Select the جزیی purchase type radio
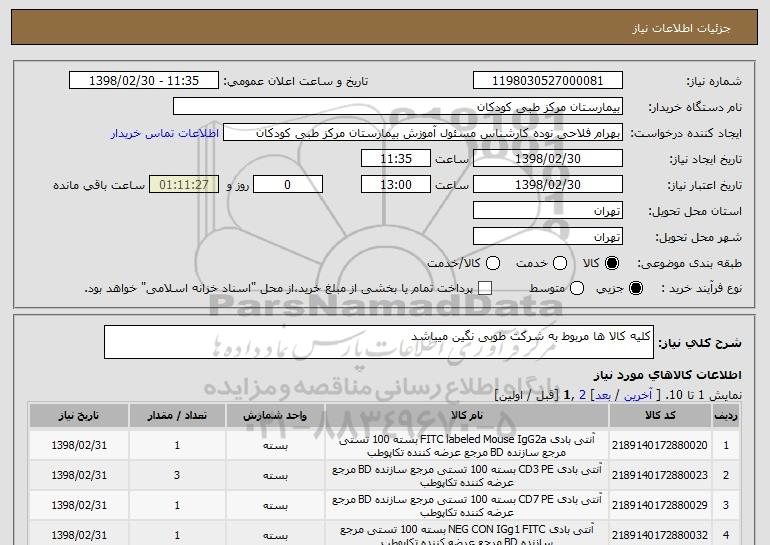The width and height of the screenshot is (770, 545). [x=635, y=288]
